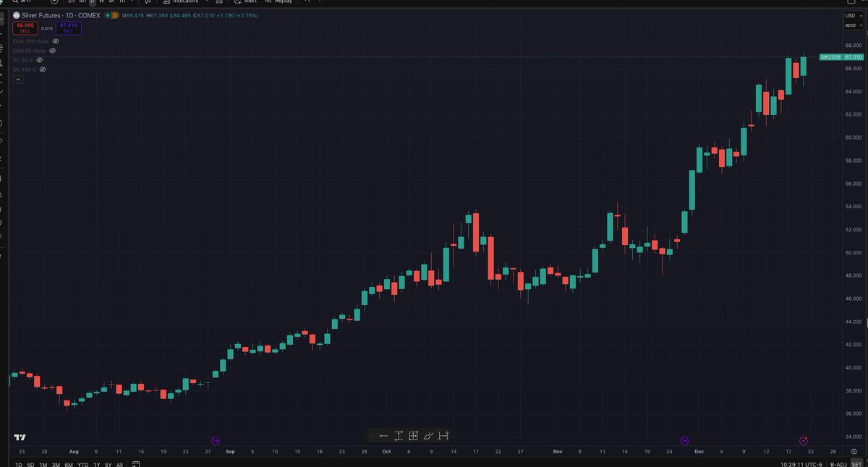868x467 pixels.
Task: Set the date range to 1Y
Action: (x=96, y=464)
